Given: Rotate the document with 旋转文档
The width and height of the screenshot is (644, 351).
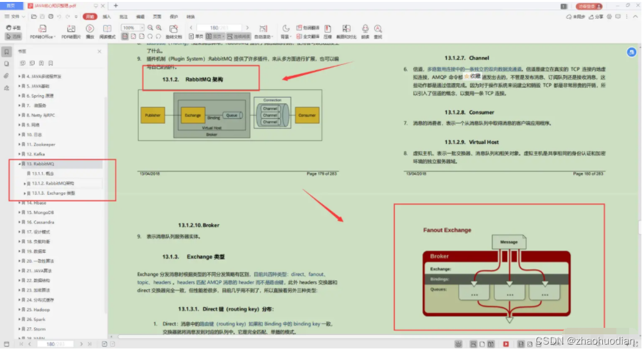Looking at the screenshot, I should click(174, 32).
